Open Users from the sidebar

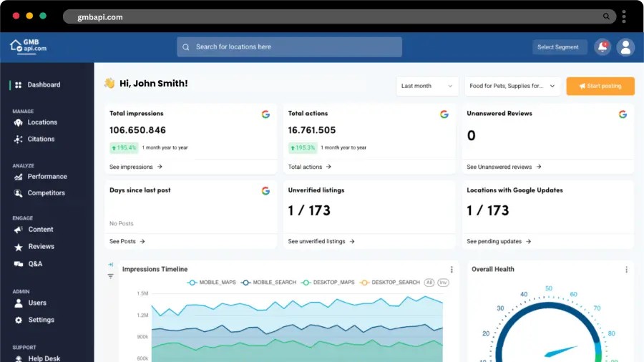coord(37,303)
